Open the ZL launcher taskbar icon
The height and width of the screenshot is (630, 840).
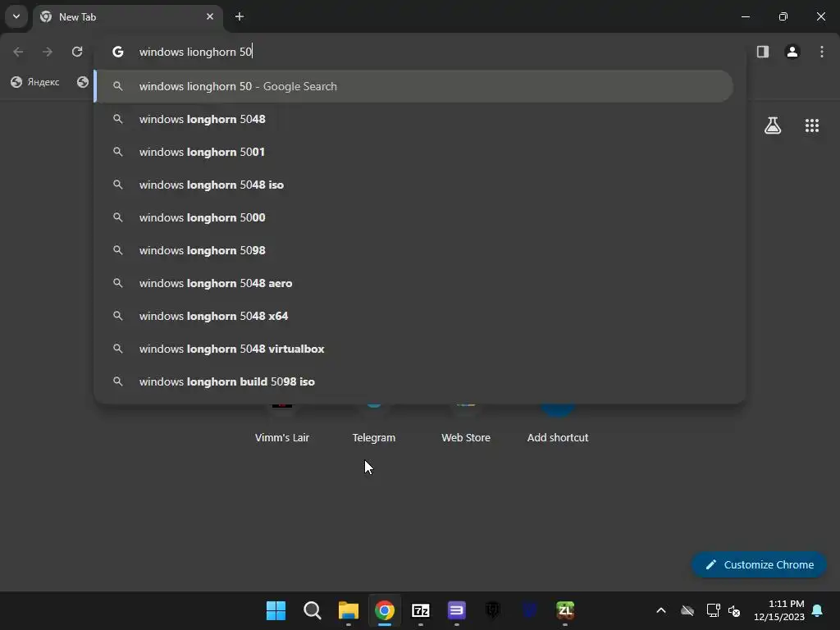pyautogui.click(x=565, y=610)
